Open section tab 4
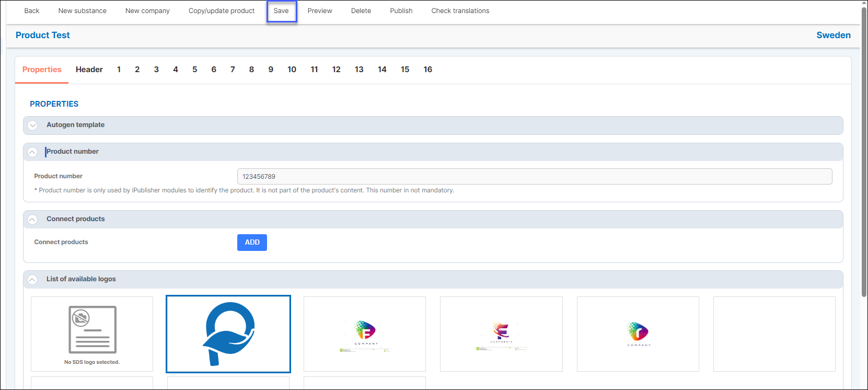This screenshot has height=390, width=868. pos(176,70)
